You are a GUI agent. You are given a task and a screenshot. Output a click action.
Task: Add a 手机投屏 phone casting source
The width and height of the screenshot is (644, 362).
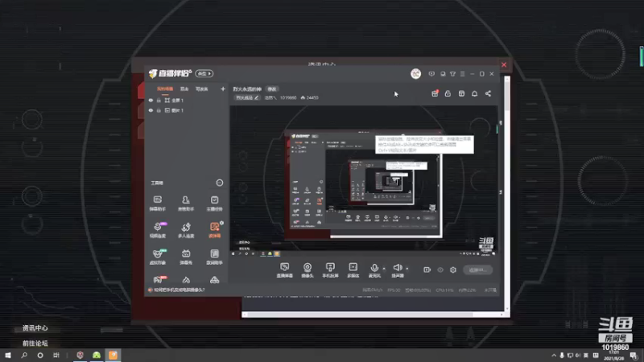(330, 270)
